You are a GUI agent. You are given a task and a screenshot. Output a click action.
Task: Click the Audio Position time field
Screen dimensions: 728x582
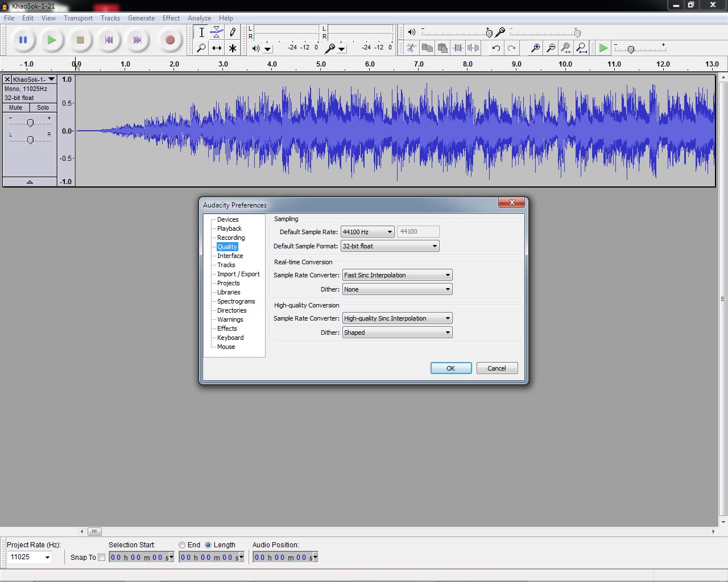286,558
